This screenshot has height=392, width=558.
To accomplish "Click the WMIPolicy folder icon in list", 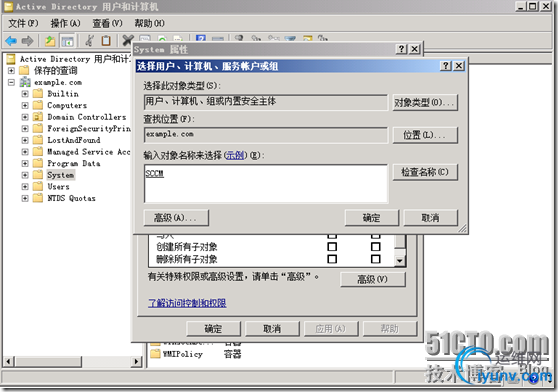I will click(155, 354).
